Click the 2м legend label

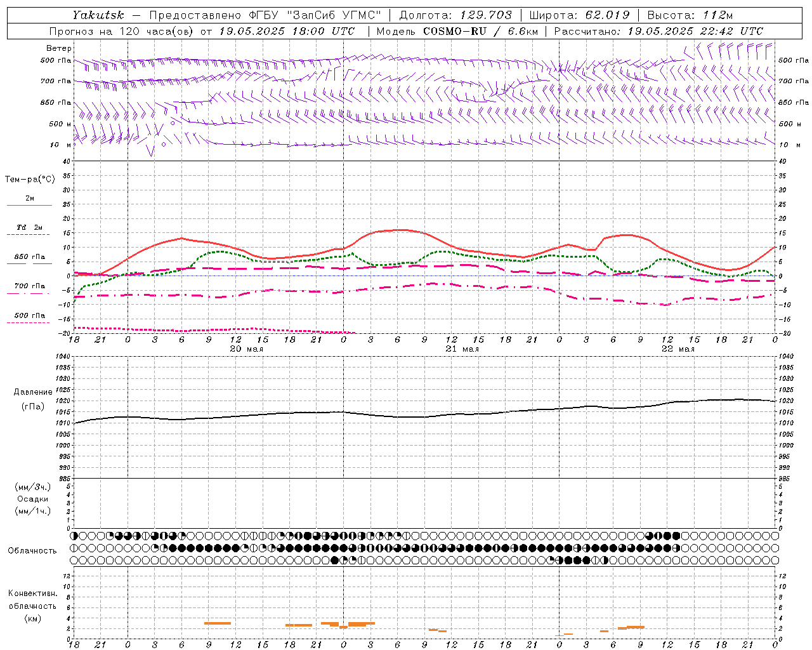tap(30, 199)
